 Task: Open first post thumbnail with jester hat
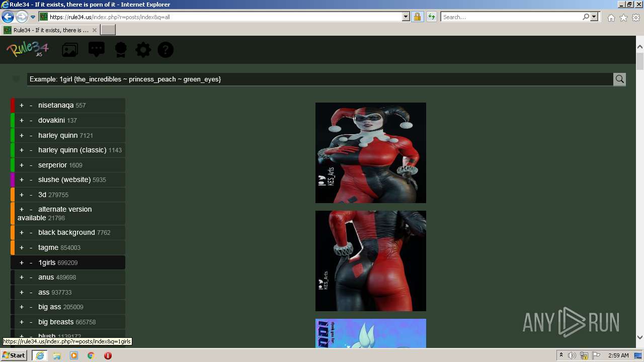[371, 153]
